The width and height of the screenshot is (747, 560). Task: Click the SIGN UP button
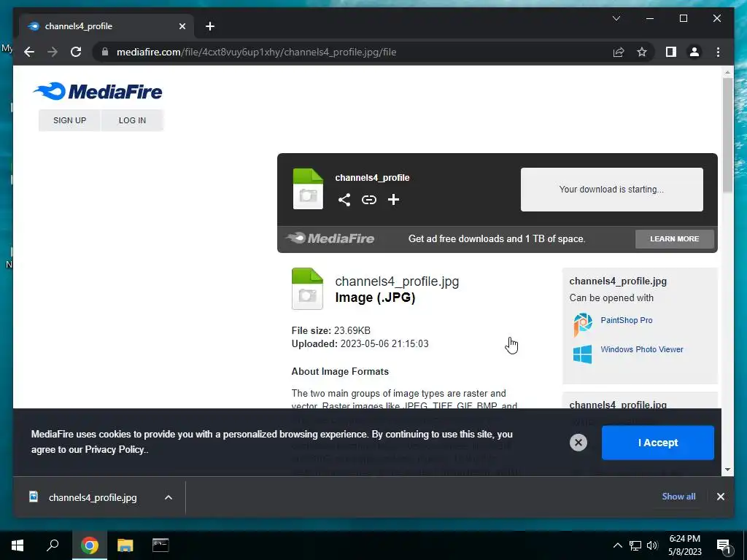[69, 120]
